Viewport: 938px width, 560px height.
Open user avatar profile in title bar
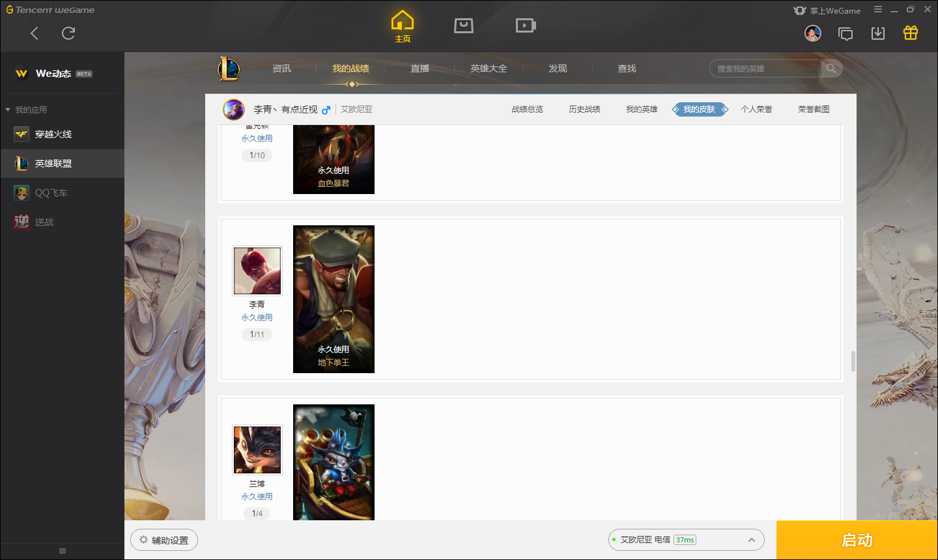[813, 33]
